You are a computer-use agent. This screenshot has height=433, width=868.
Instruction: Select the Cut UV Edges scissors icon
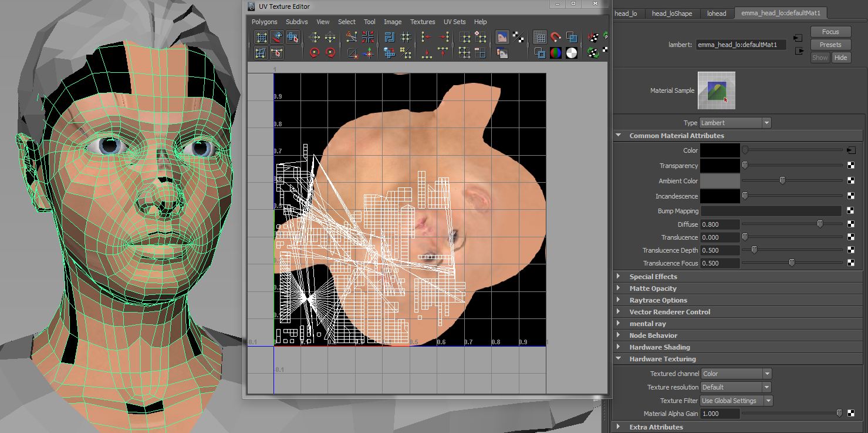click(x=352, y=38)
